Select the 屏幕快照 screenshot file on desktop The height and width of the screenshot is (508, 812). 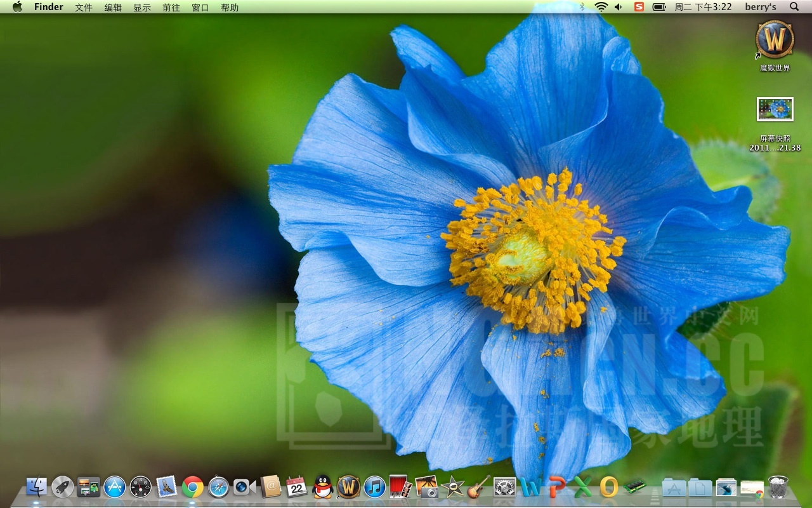coord(775,110)
